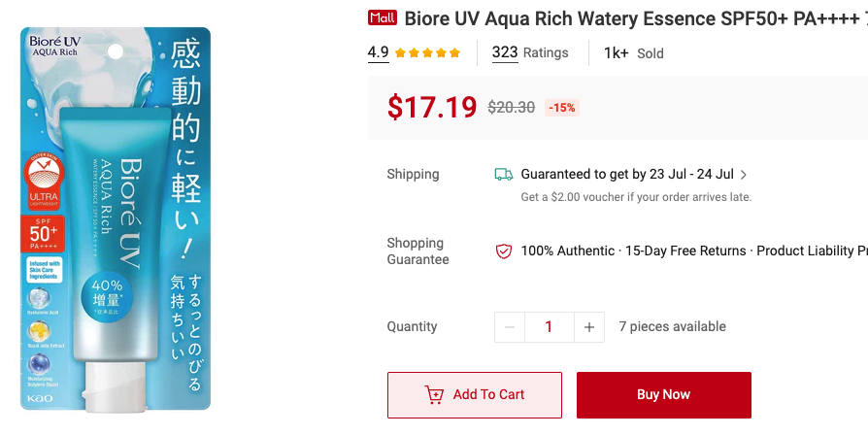Viewport: 868px width, 435px height.
Task: Click the Guaranteed to get by delivery date
Action: coord(627,175)
